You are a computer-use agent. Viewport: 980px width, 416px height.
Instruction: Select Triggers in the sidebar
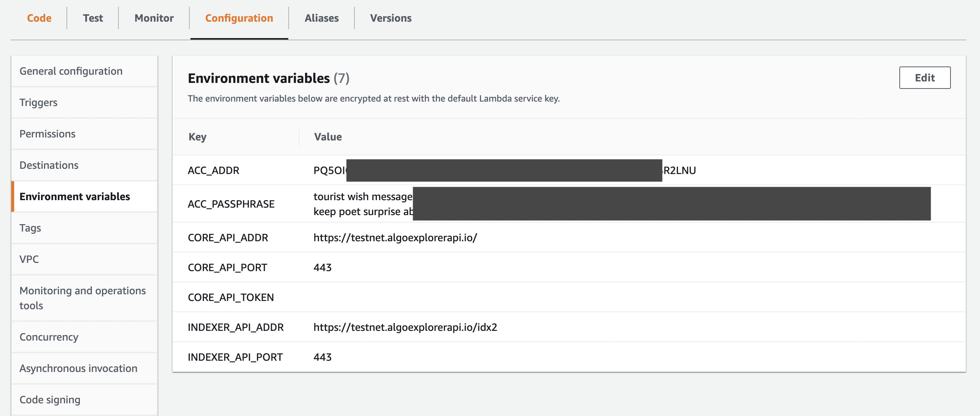pos(38,102)
